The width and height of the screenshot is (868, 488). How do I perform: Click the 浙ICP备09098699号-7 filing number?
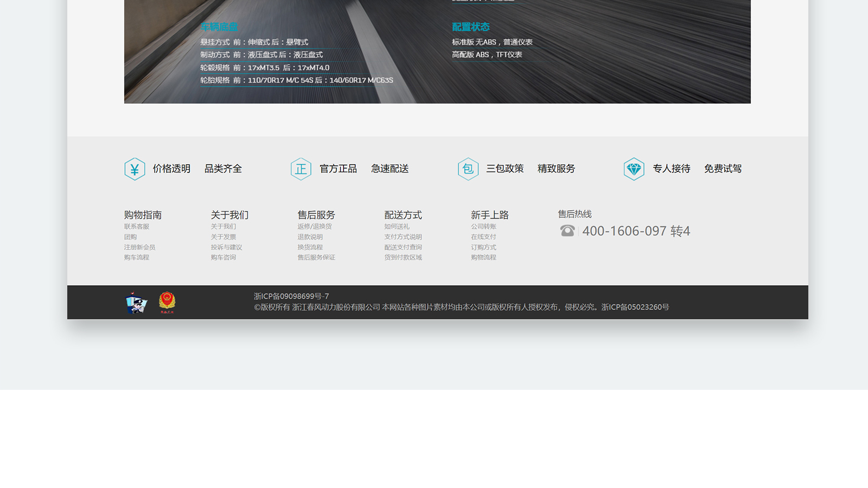[x=291, y=296]
